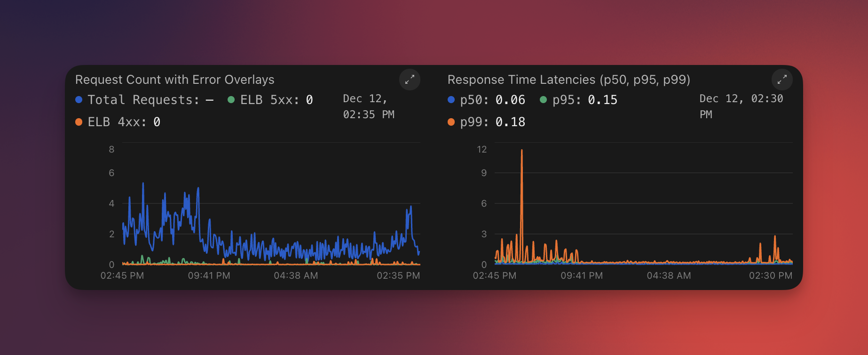The image size is (868, 355).
Task: Click the 09:41 PM label on latency chart
Action: 582,275
